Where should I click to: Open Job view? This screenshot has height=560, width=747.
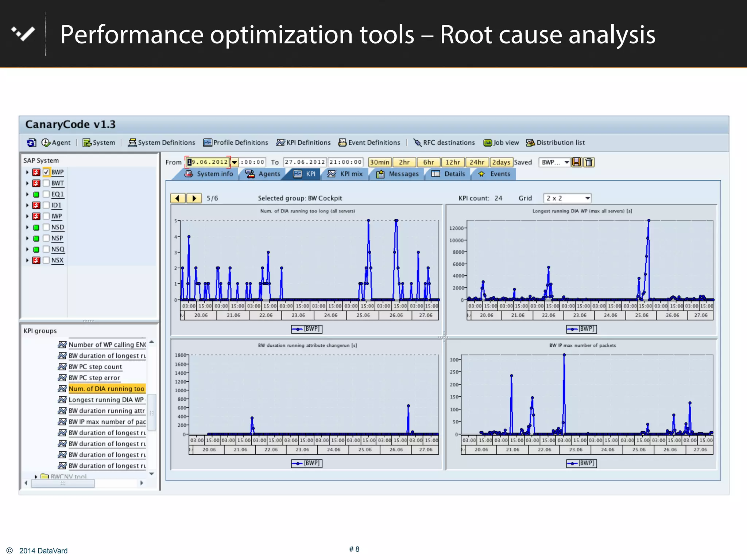pos(501,143)
